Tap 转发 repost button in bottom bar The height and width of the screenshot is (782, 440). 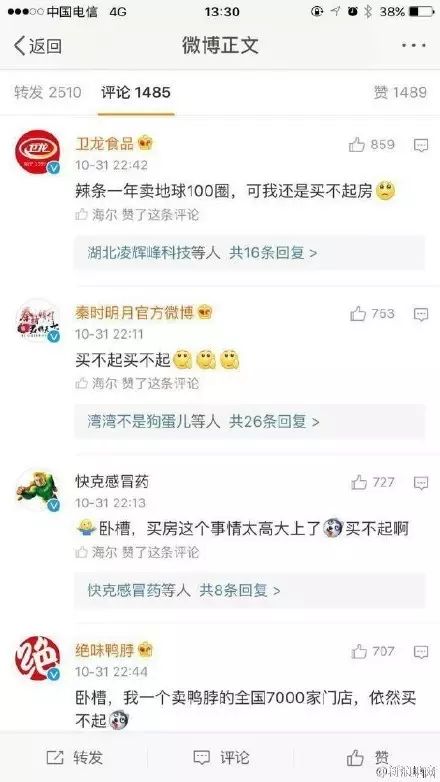click(x=75, y=758)
